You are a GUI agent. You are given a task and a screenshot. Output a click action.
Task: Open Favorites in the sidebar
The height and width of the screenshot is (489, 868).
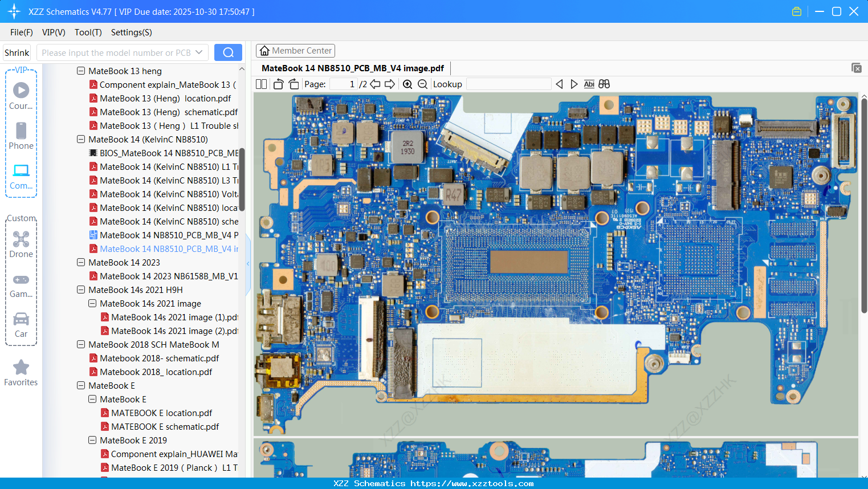[x=21, y=373]
